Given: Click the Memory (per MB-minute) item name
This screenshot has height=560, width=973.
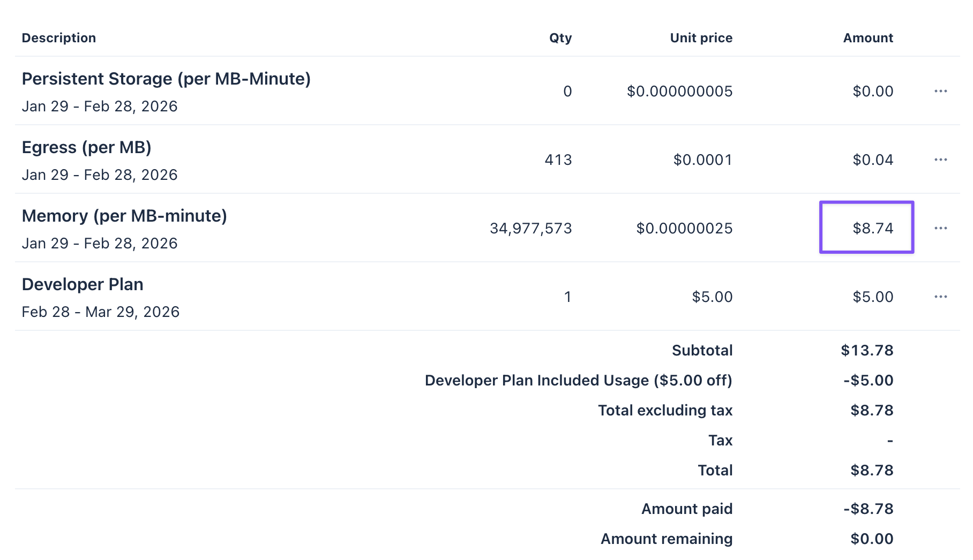Looking at the screenshot, I should (124, 216).
